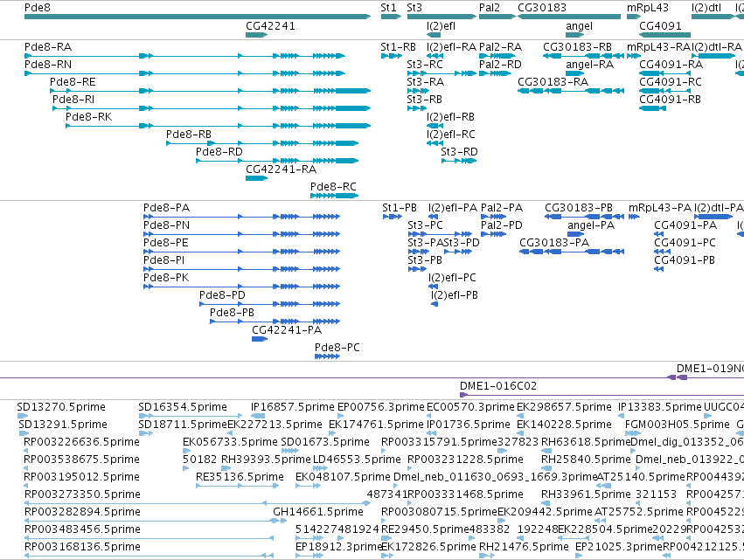Screen dimensions: 744x560
Task: Select the CG30183-PA protein label
Action: pos(554,243)
